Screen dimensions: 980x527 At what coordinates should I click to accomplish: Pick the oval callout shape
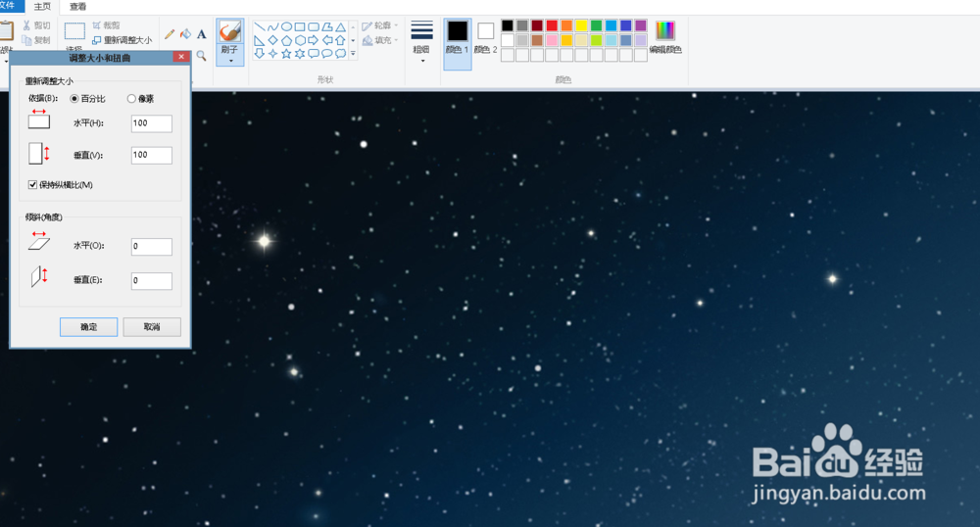(327, 54)
